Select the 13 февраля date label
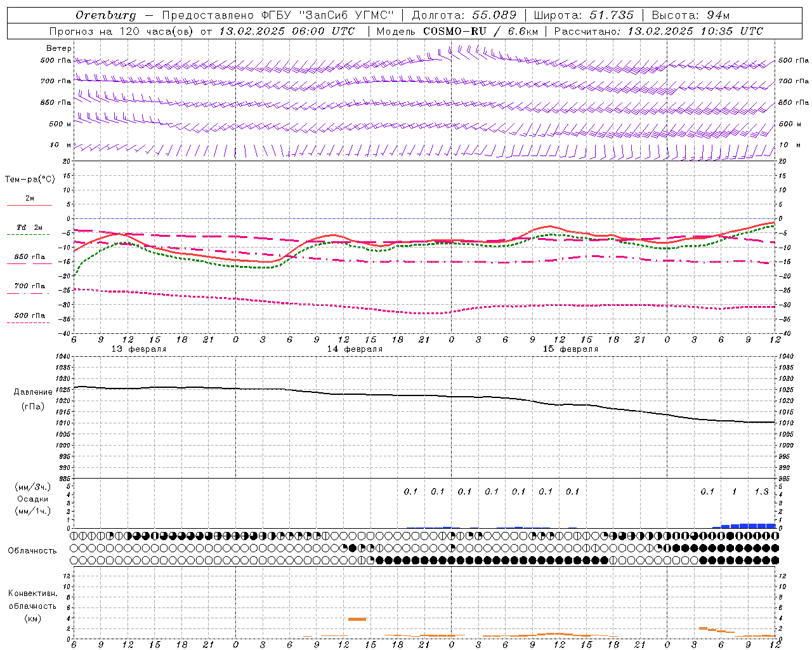 (139, 349)
